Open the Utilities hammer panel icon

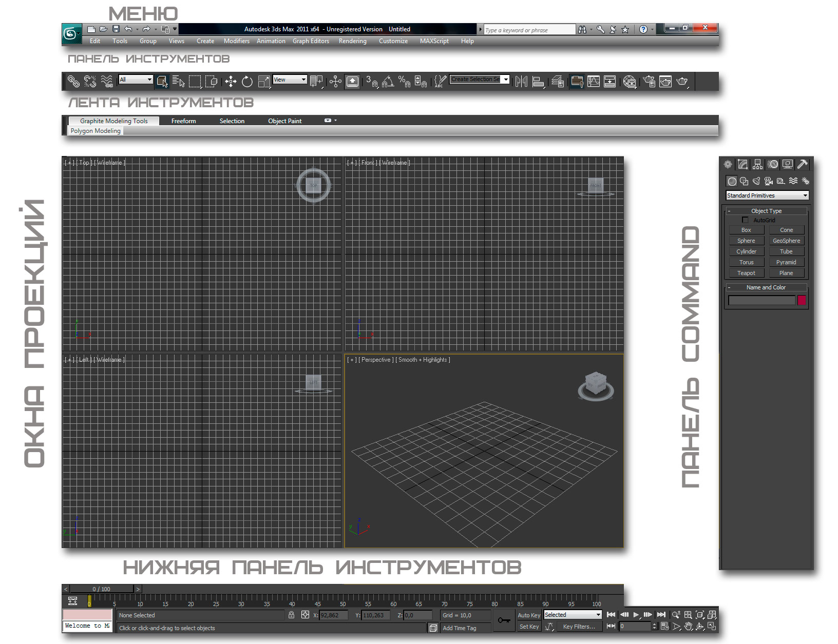click(x=802, y=164)
